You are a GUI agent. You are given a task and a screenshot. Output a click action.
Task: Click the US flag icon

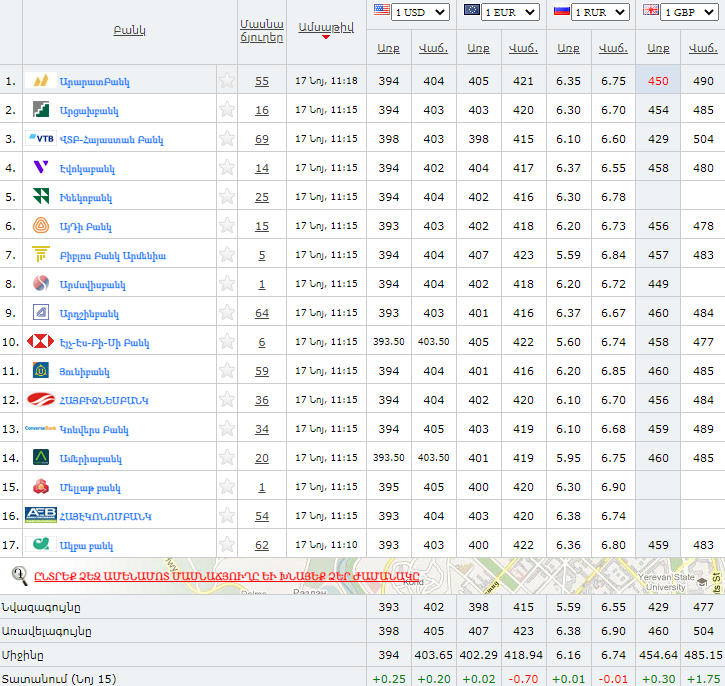point(381,10)
